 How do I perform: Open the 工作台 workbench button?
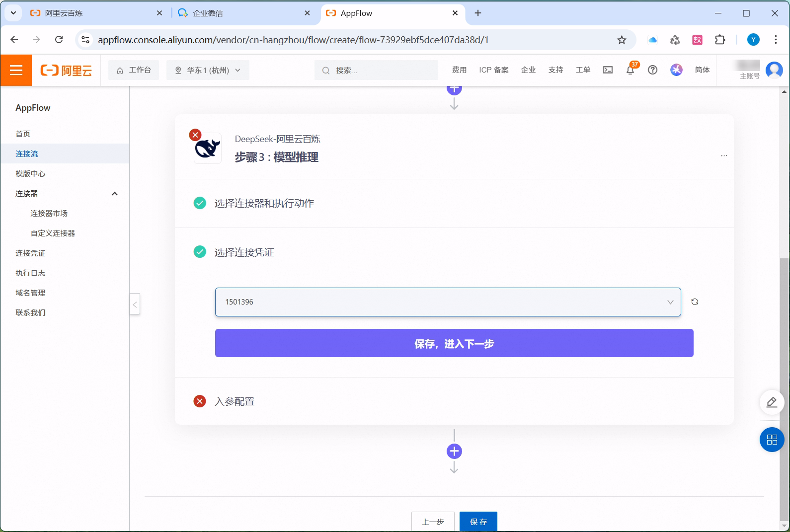(x=134, y=70)
